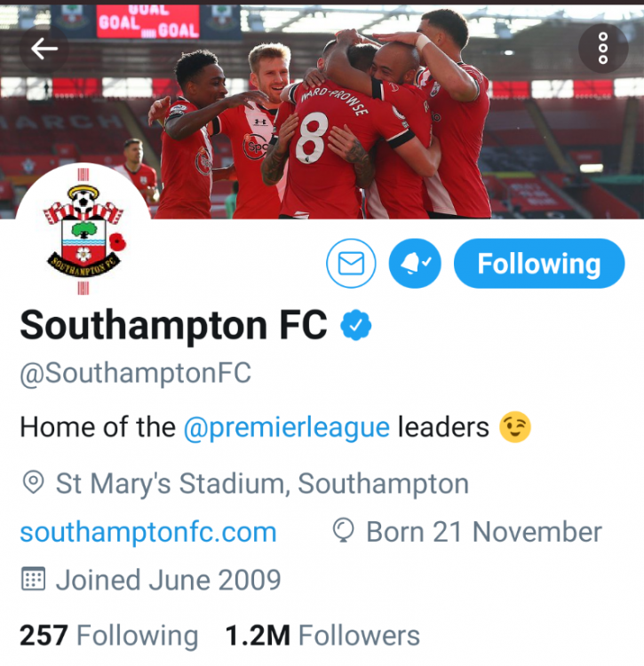Tap the winking face emoji

(x=515, y=428)
